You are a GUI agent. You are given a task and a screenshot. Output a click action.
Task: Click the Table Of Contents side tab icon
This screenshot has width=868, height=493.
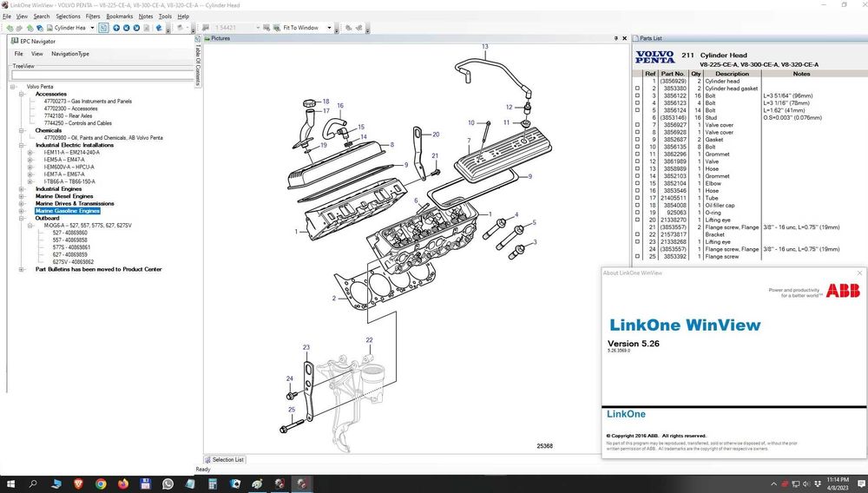(x=198, y=39)
